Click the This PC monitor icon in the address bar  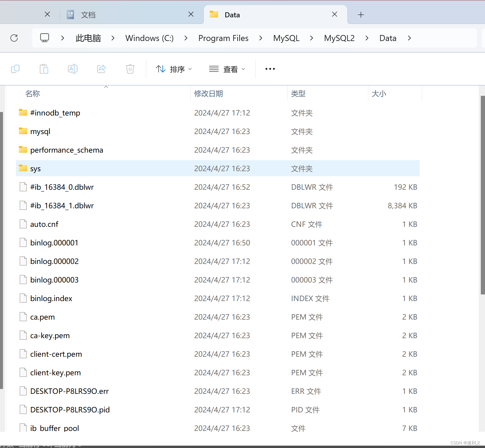tap(45, 38)
